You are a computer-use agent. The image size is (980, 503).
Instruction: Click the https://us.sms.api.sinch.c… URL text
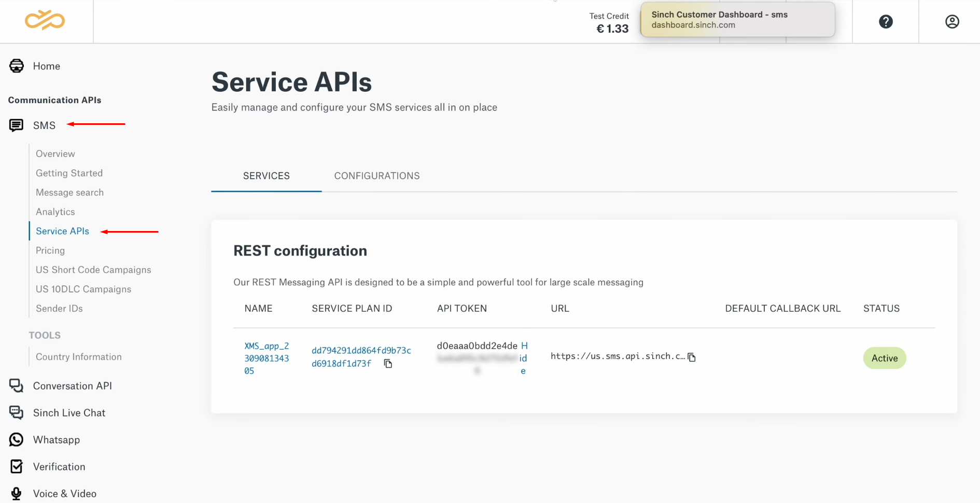pyautogui.click(x=618, y=356)
